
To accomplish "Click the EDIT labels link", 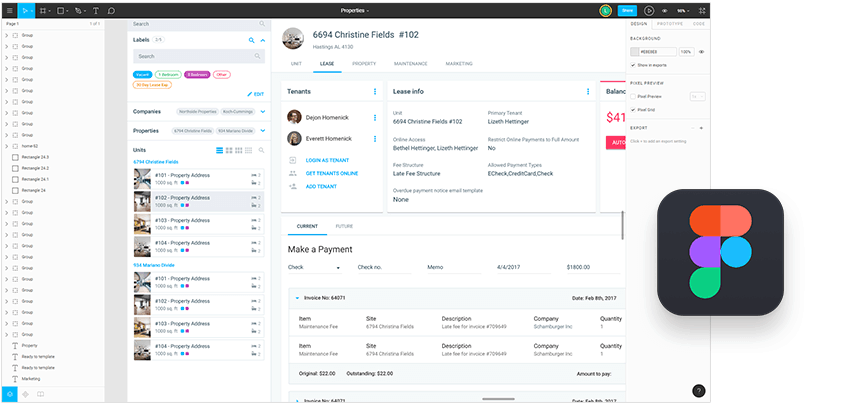I will point(256,94).
